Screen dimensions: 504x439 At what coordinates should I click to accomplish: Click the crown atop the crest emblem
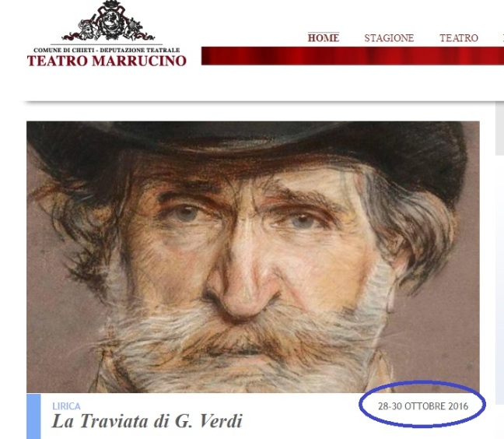click(x=110, y=4)
